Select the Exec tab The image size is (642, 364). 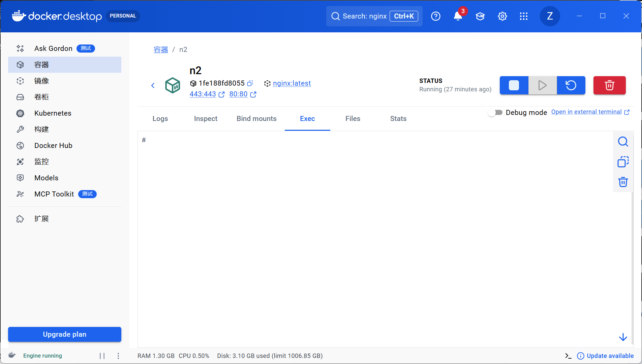coord(307,119)
